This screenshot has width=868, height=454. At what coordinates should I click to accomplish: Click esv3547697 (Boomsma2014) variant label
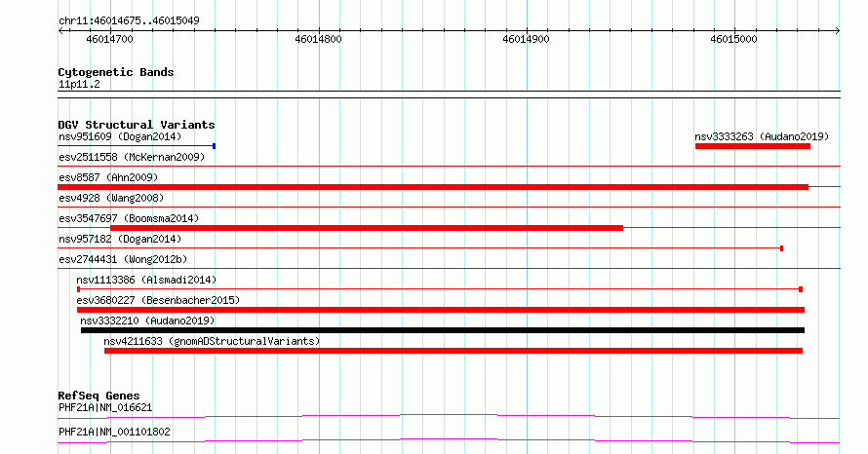pyautogui.click(x=129, y=218)
